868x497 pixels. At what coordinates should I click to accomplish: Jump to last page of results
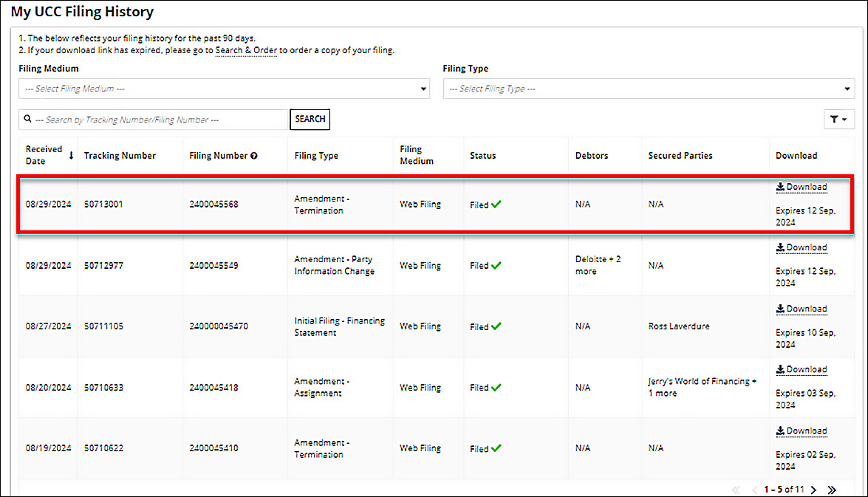click(832, 490)
